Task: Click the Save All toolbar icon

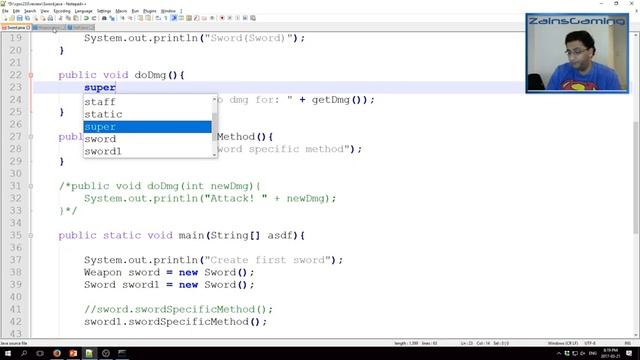Action: [27, 18]
